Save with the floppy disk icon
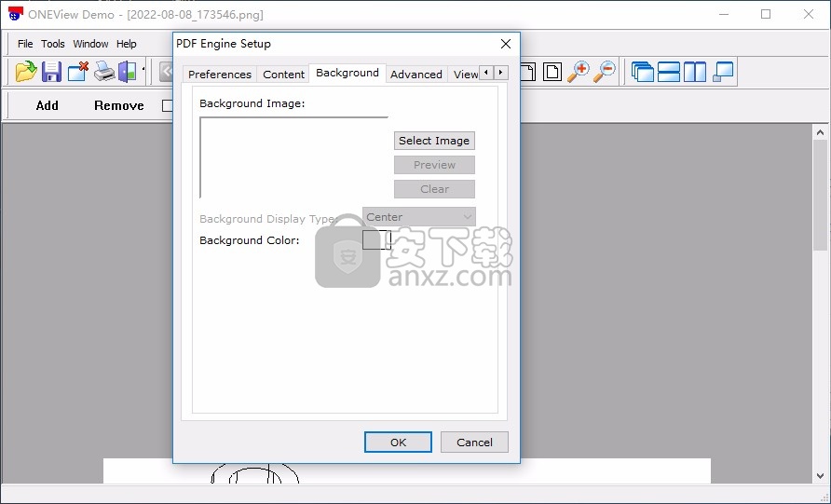 pyautogui.click(x=51, y=72)
